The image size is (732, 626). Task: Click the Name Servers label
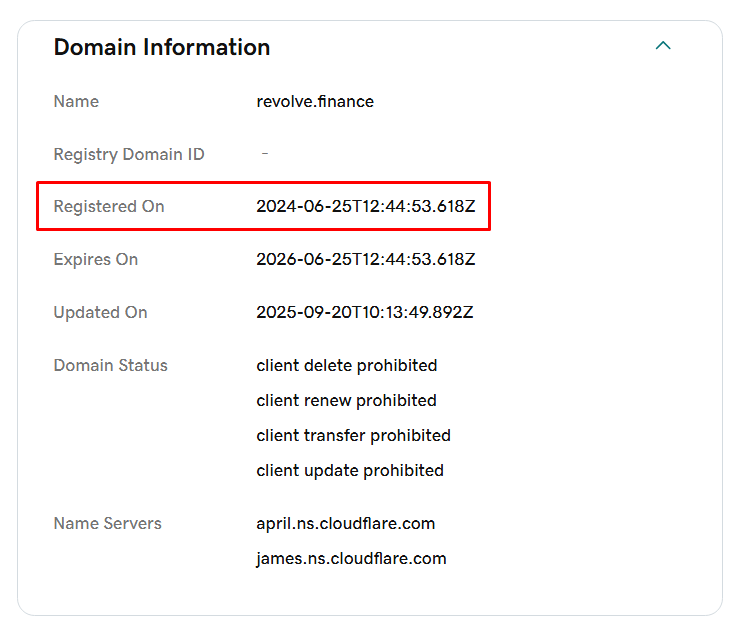[x=107, y=523]
